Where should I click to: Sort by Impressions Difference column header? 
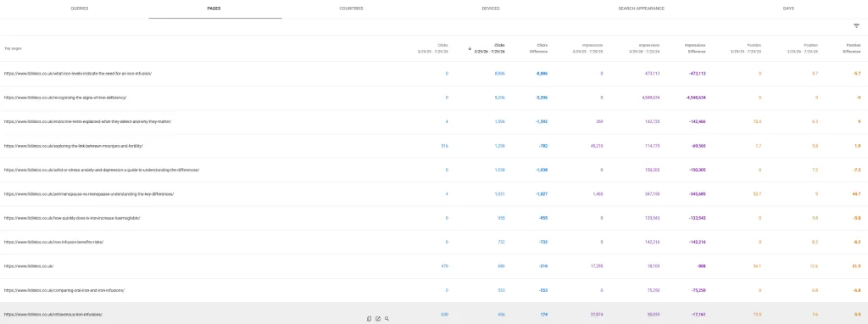(x=695, y=48)
